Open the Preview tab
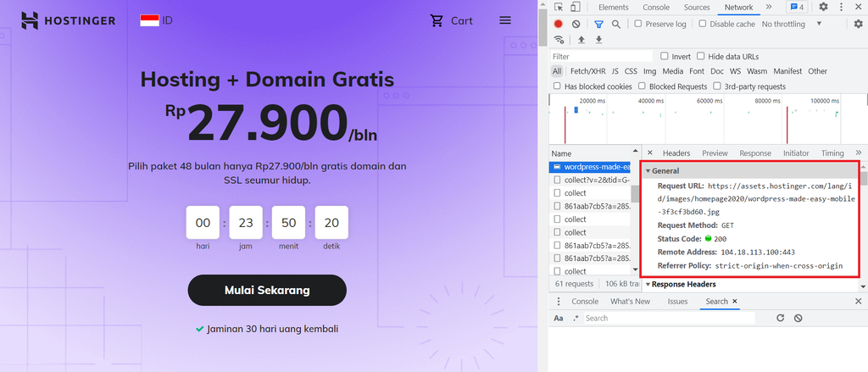This screenshot has height=372, width=868. pos(715,153)
